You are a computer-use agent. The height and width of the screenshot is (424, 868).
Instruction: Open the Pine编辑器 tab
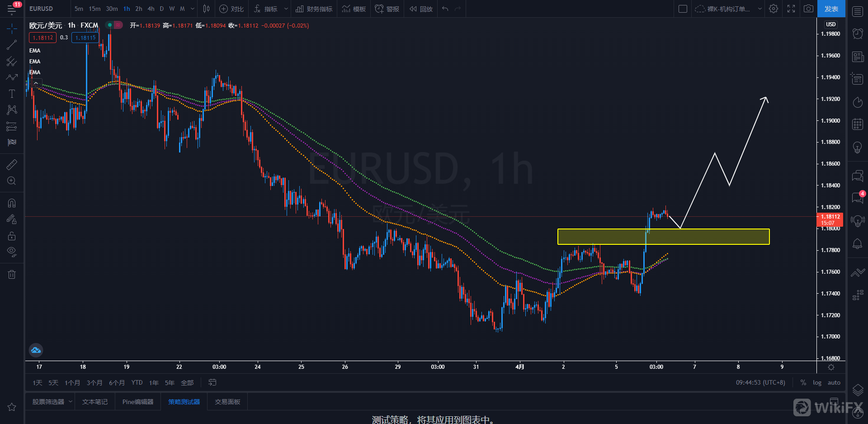(138, 402)
